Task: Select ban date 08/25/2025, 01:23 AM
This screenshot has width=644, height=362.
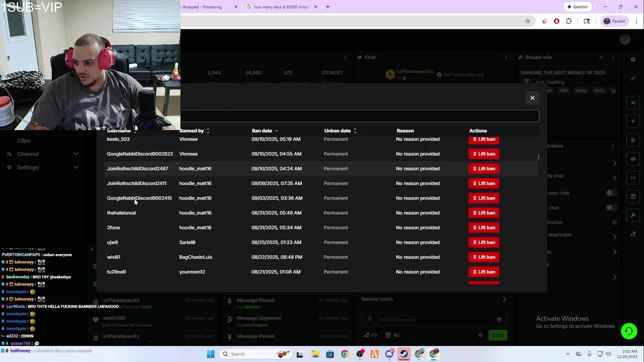Action: pos(276,242)
